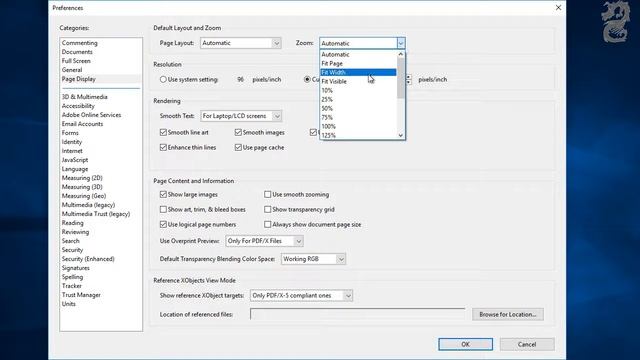
Task: Select Units category
Action: (69, 303)
